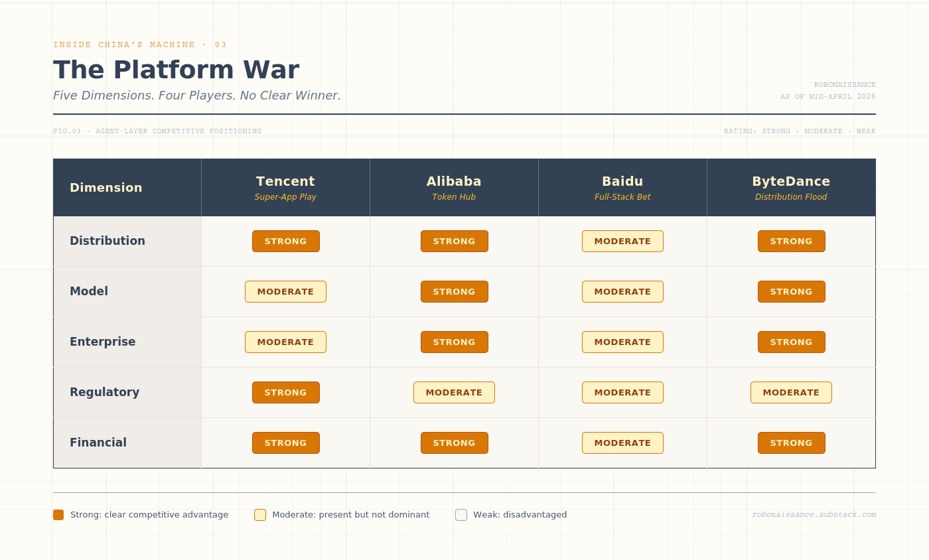Click Tencent's Distribution STRONG badge
Image resolution: width=929 pixels, height=560 pixels.
tap(286, 241)
